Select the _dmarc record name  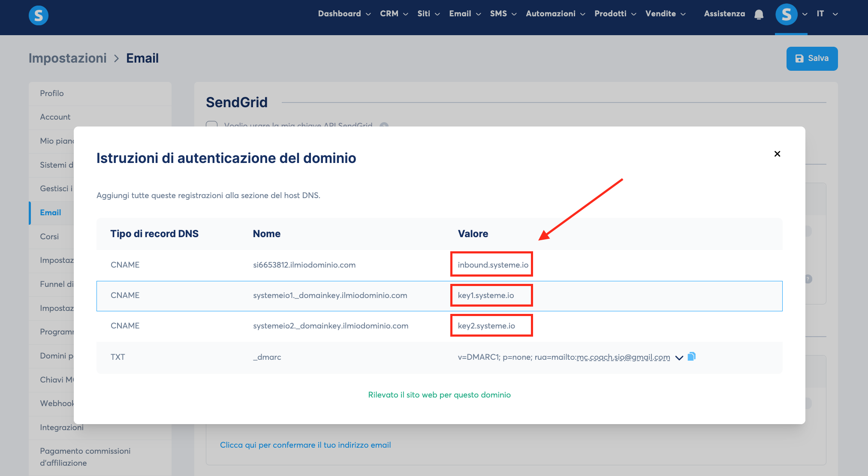[267, 357]
